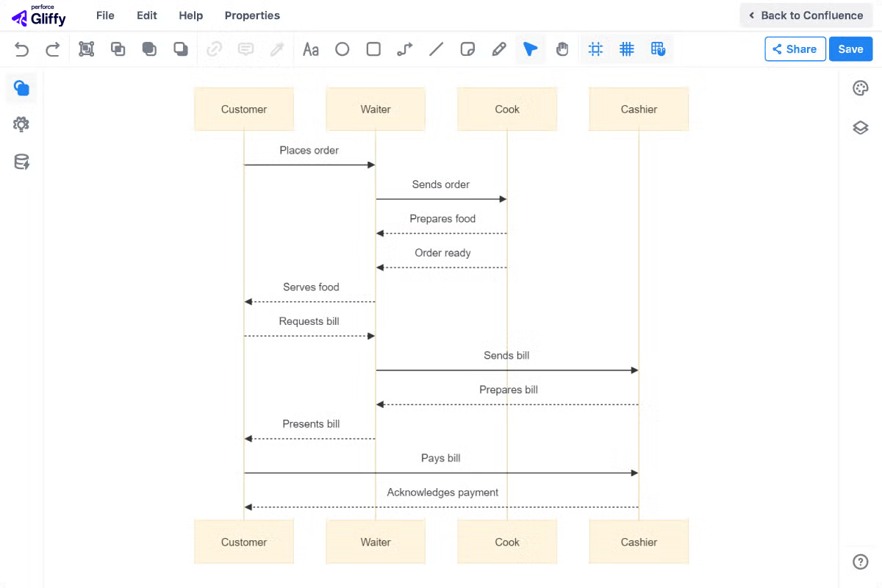Image resolution: width=882 pixels, height=588 pixels.
Task: Select the bottom Cashier box
Action: 639,542
